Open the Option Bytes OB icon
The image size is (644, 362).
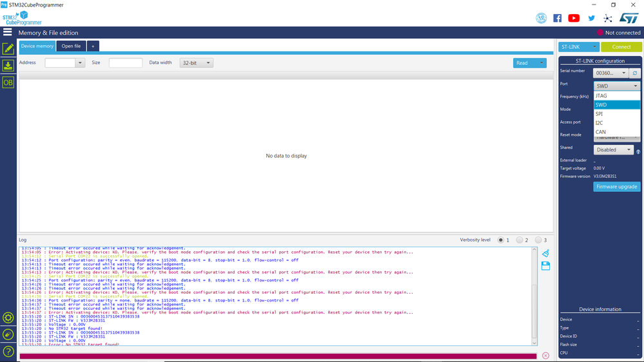click(8, 82)
